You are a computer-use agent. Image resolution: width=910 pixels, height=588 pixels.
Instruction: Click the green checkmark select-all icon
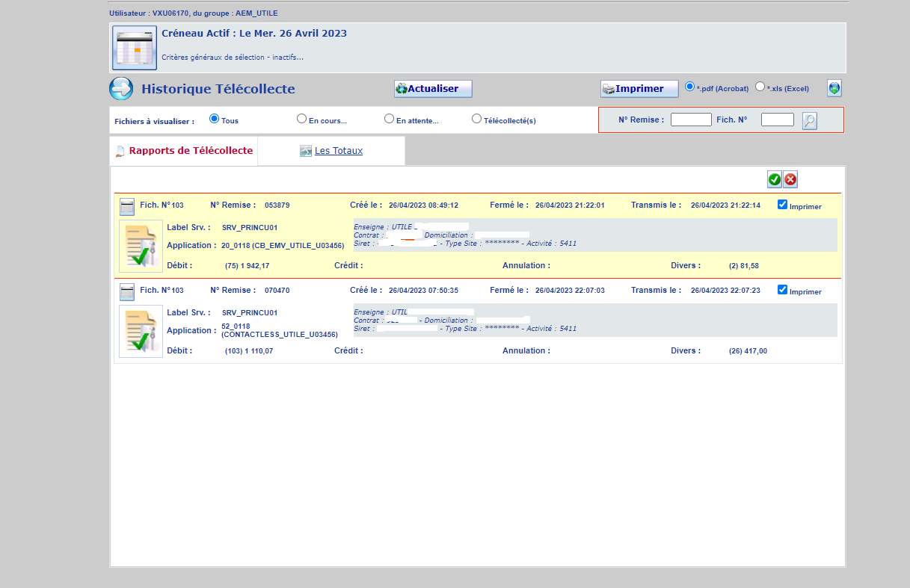coord(774,179)
